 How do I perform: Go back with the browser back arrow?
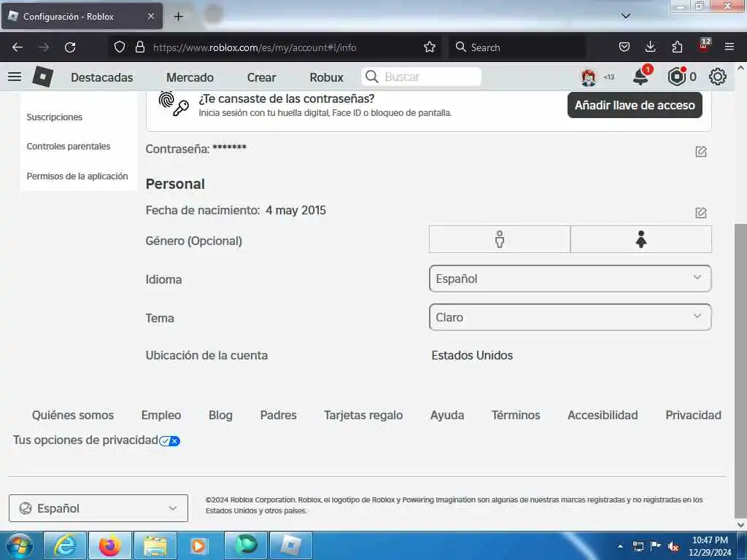(x=18, y=47)
